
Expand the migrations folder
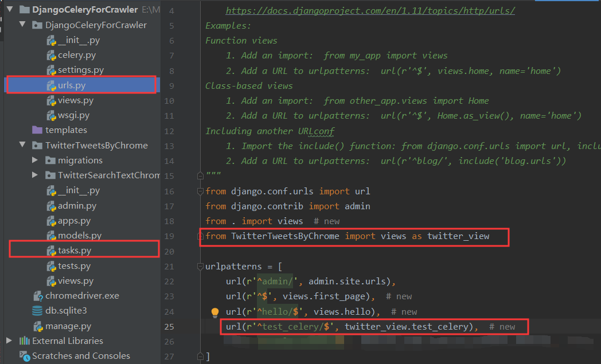pyautogui.click(x=35, y=160)
